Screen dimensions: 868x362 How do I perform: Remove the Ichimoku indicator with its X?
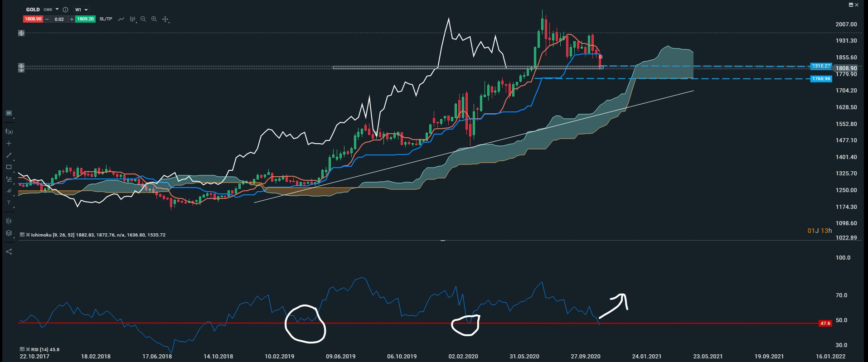(x=28, y=235)
